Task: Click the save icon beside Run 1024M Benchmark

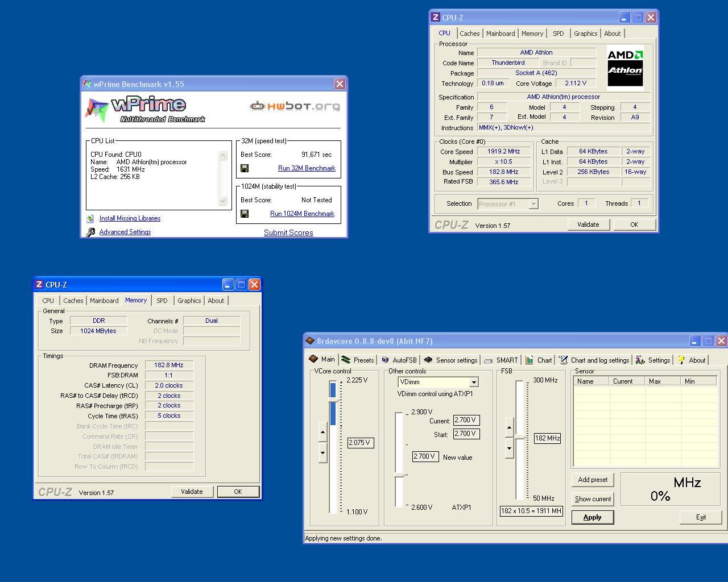Action: pyautogui.click(x=245, y=214)
